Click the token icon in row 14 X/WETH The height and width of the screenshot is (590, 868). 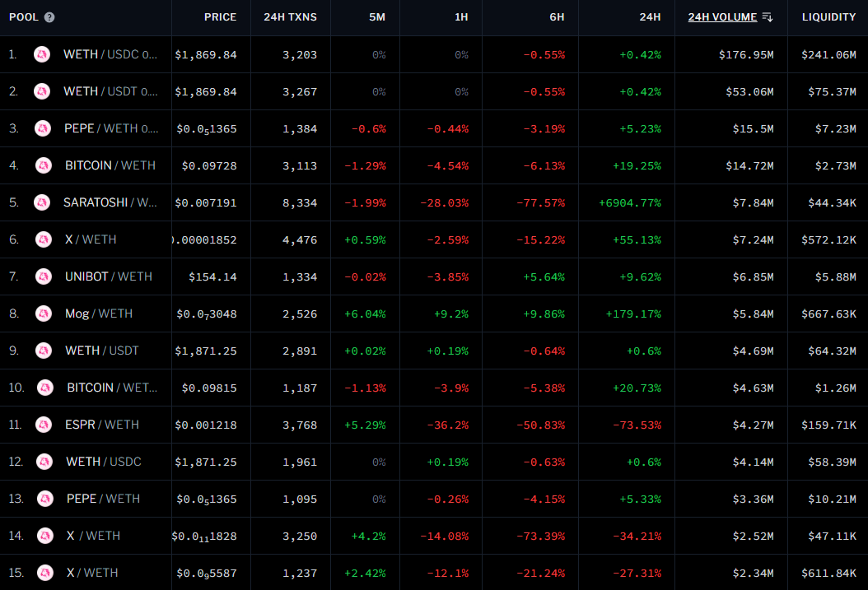(x=45, y=536)
